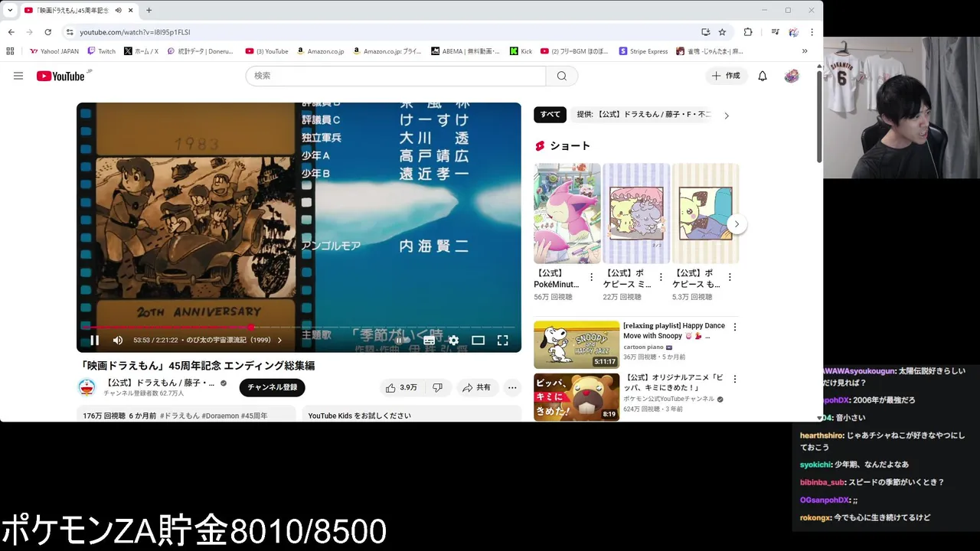The height and width of the screenshot is (551, 980).
Task: Mute tab via speaker icon on tab
Action: click(118, 10)
